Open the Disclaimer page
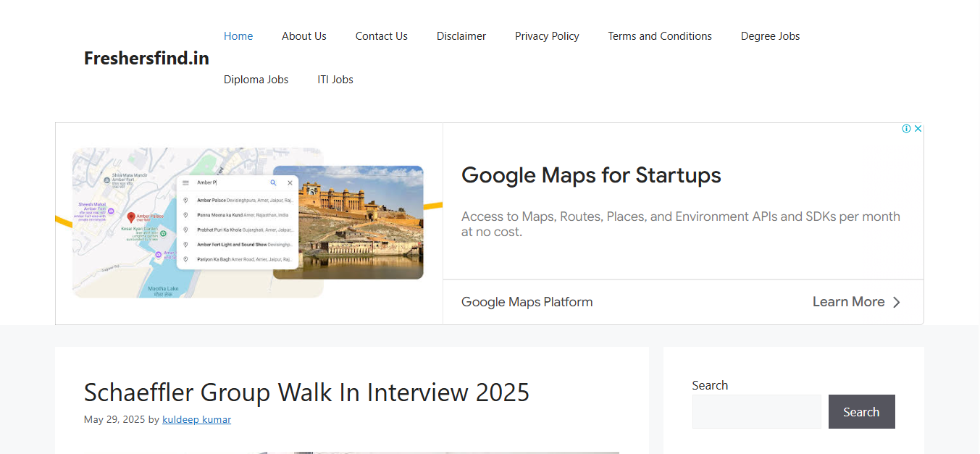This screenshot has width=980, height=454. coord(461,36)
